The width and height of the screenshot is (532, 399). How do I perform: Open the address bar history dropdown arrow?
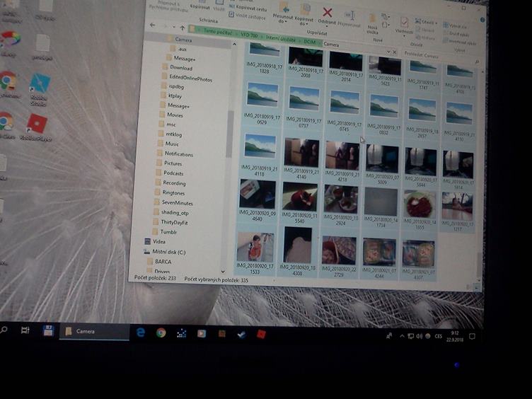[x=388, y=51]
